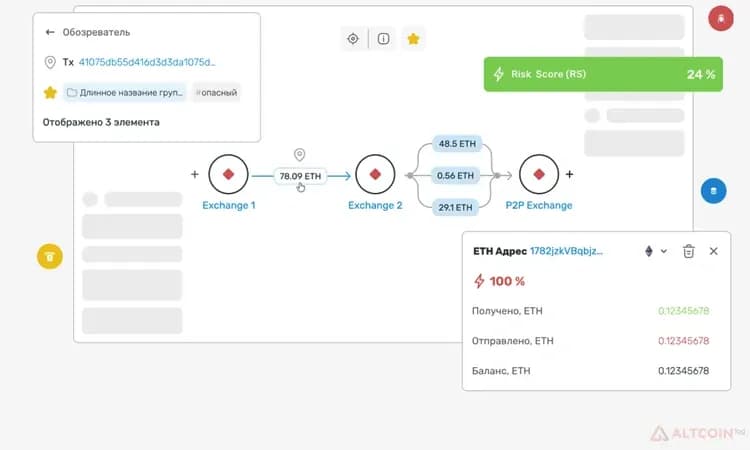Click the trash icon in ETH address panel
The width and height of the screenshot is (750, 450).
[688, 251]
